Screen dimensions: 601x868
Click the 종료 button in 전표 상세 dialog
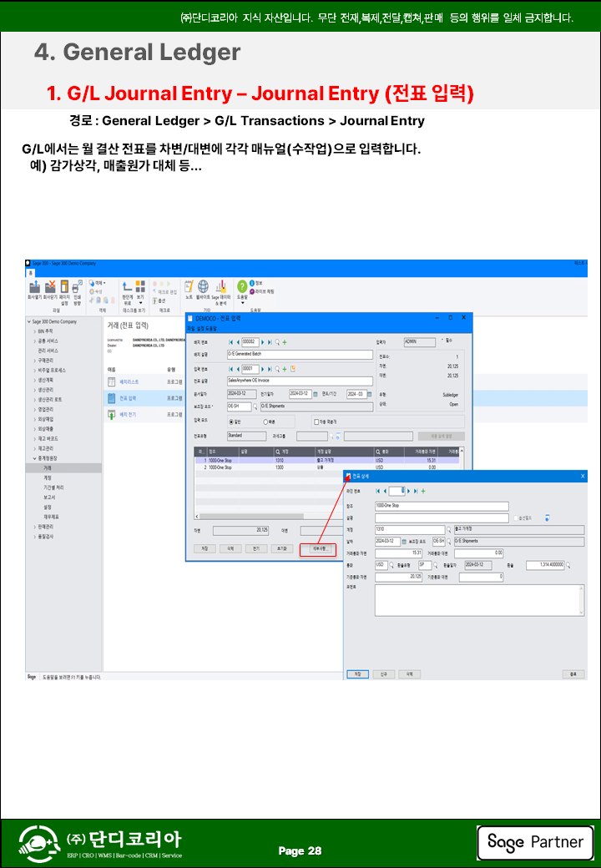click(x=573, y=674)
